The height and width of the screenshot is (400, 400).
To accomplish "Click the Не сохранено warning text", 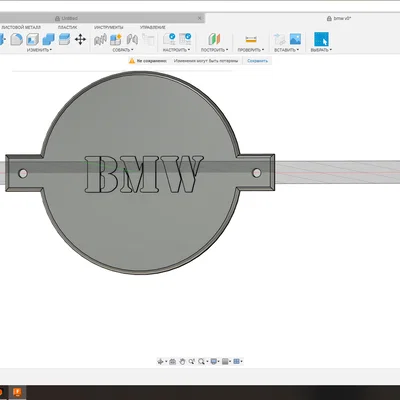I will (x=151, y=61).
